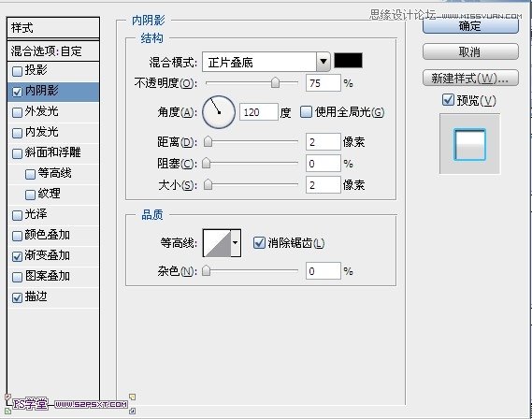Viewport: 532px width, 419px height.
Task: Toggle the 预览 preview checkbox
Action: [448, 100]
